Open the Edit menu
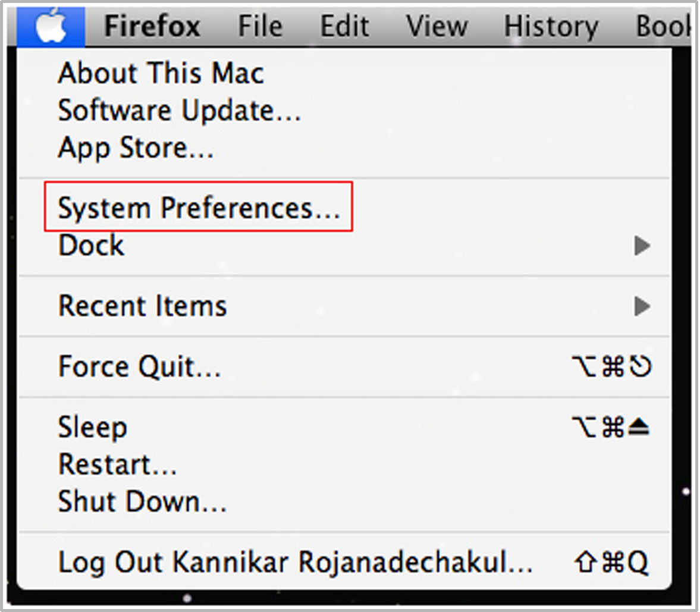700x612 pixels. click(x=345, y=27)
